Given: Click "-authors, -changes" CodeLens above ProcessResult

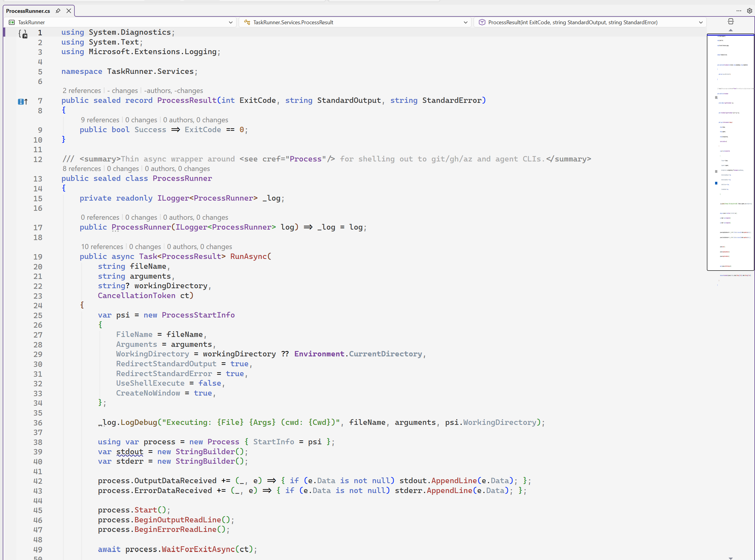Looking at the screenshot, I should pos(173,91).
